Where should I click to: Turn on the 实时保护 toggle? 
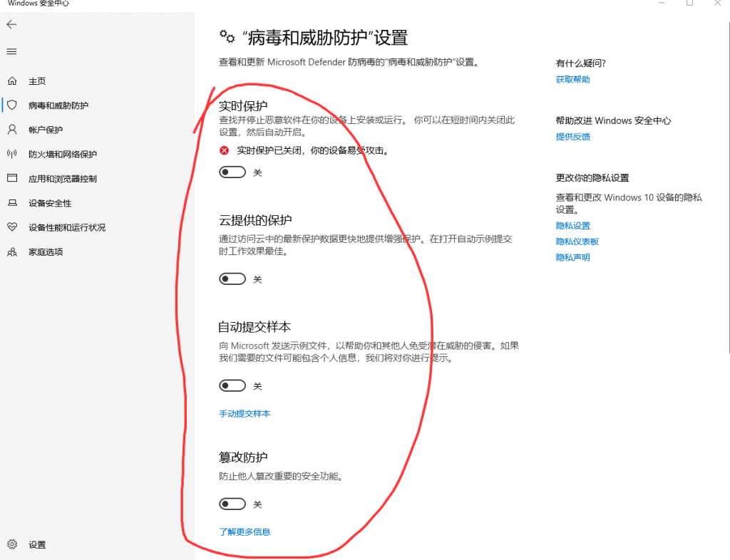(232, 172)
